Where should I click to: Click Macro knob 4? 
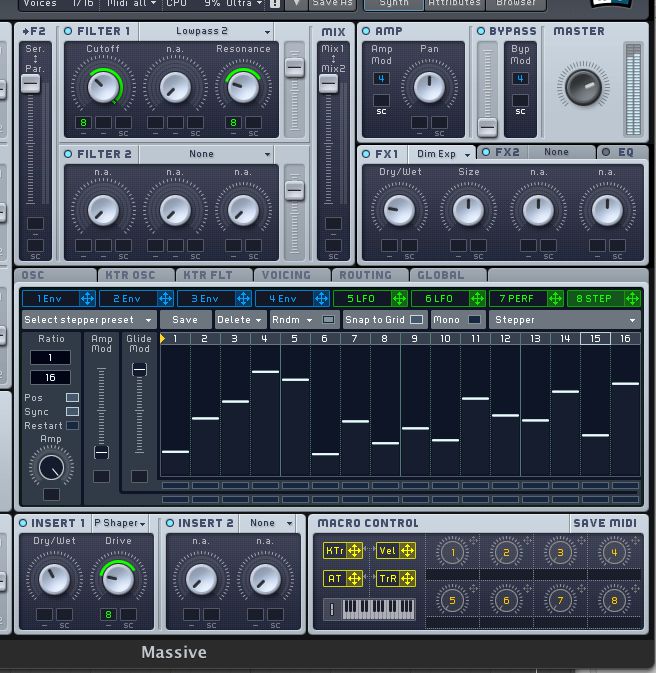(x=614, y=552)
